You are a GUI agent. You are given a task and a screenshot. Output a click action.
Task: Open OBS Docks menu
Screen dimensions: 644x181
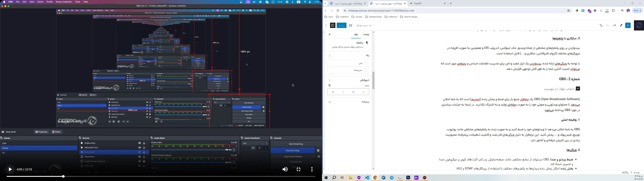[40, 2]
